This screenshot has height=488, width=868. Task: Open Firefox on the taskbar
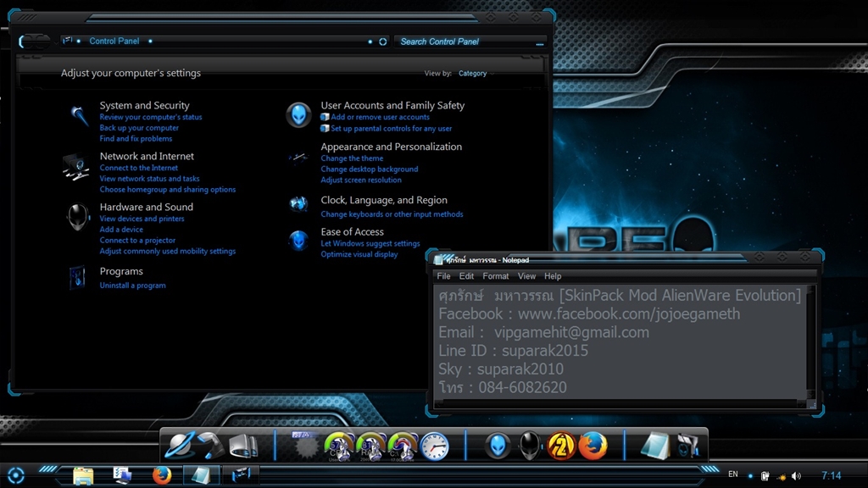click(x=162, y=475)
